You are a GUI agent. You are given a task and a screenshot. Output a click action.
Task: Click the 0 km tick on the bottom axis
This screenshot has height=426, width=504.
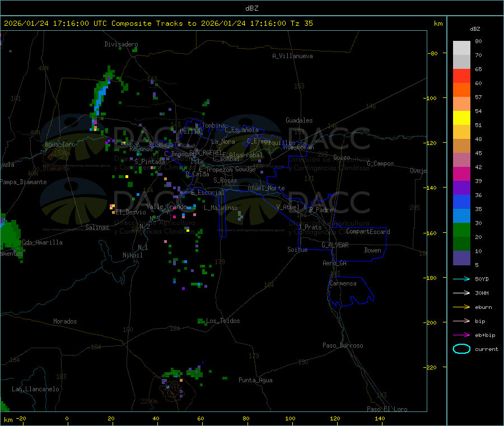[67, 418]
